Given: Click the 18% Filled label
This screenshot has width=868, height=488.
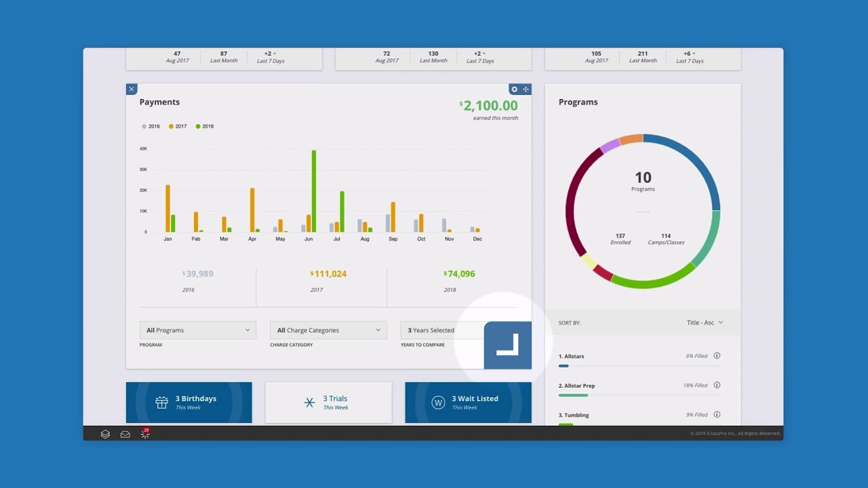Looking at the screenshot, I should (695, 385).
